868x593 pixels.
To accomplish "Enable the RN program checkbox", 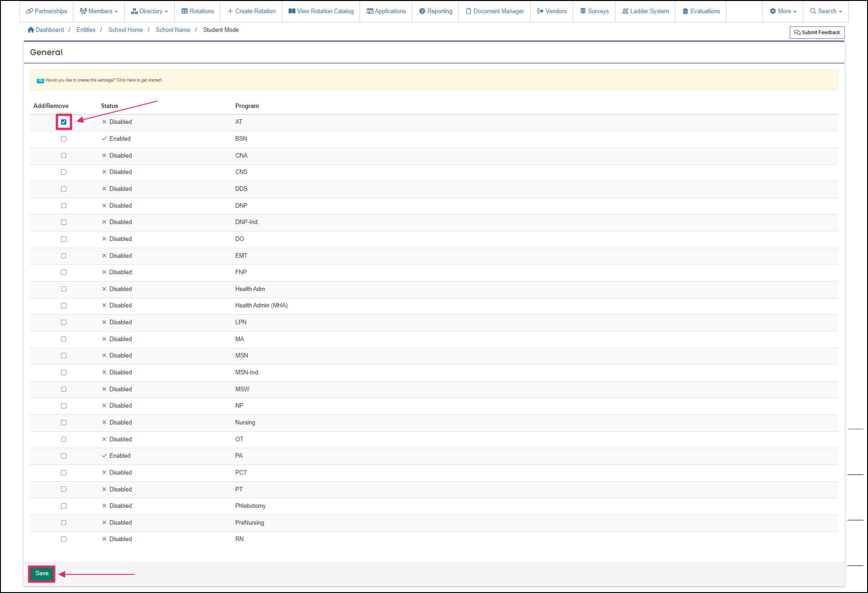I will (x=63, y=539).
